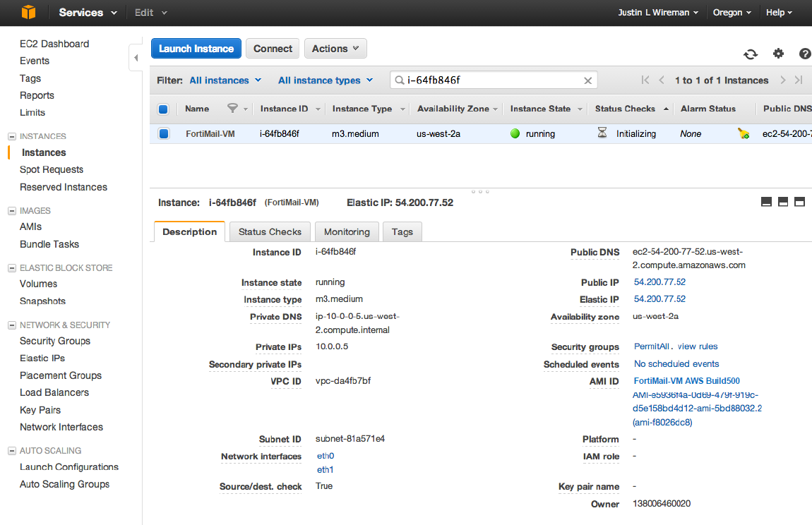
Task: Clear the search filter with X icon
Action: pyautogui.click(x=587, y=80)
